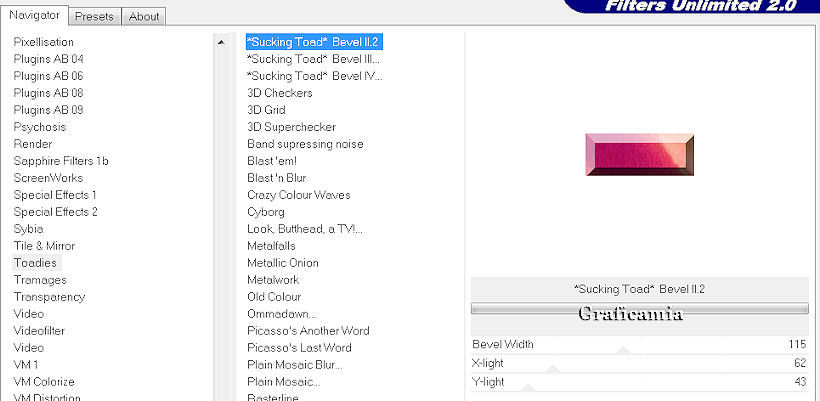Image resolution: width=820 pixels, height=401 pixels.
Task: Select Picasso's Last Word filter
Action: pos(299,348)
